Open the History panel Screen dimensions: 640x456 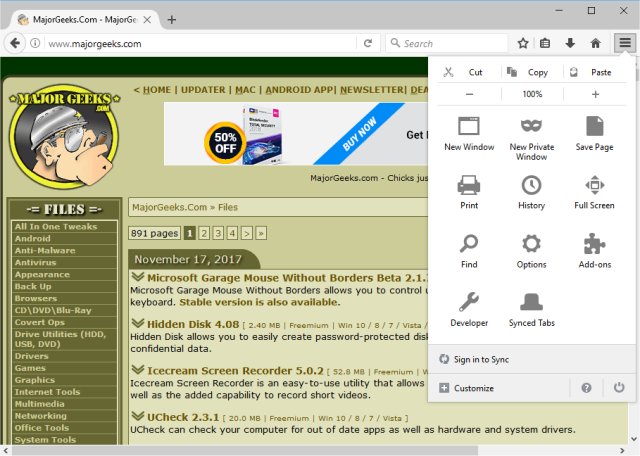(531, 192)
